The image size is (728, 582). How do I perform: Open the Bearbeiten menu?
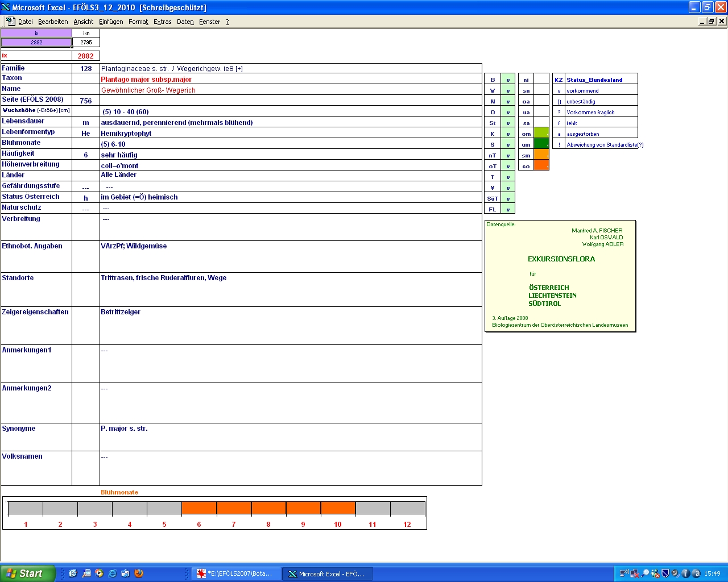53,22
